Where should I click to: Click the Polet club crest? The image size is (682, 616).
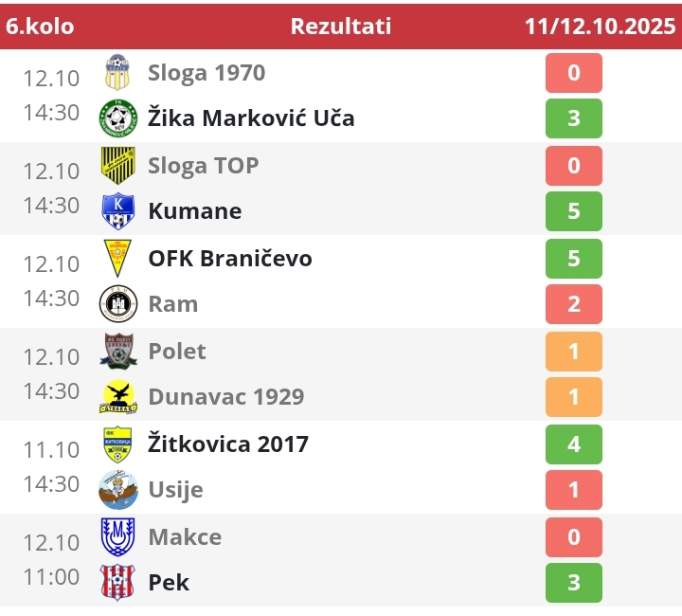pos(118,351)
